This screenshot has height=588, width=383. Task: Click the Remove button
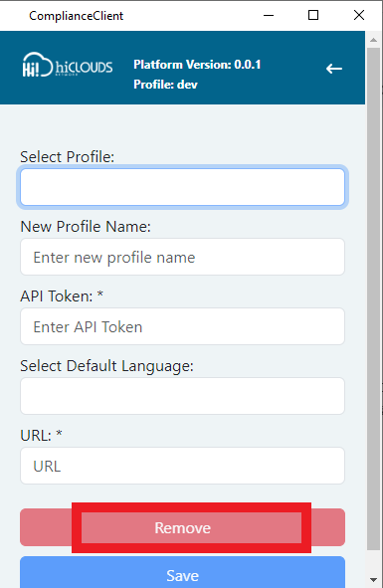pyautogui.click(x=182, y=527)
